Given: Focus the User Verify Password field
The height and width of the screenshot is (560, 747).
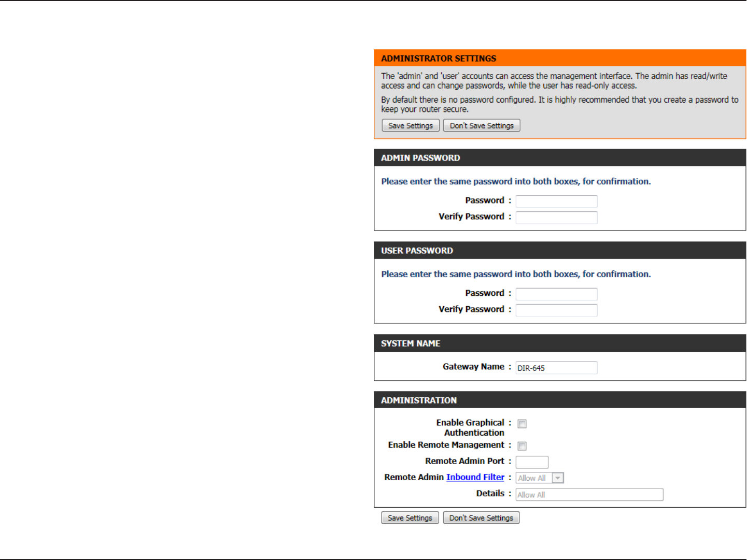Looking at the screenshot, I should pos(556,310).
